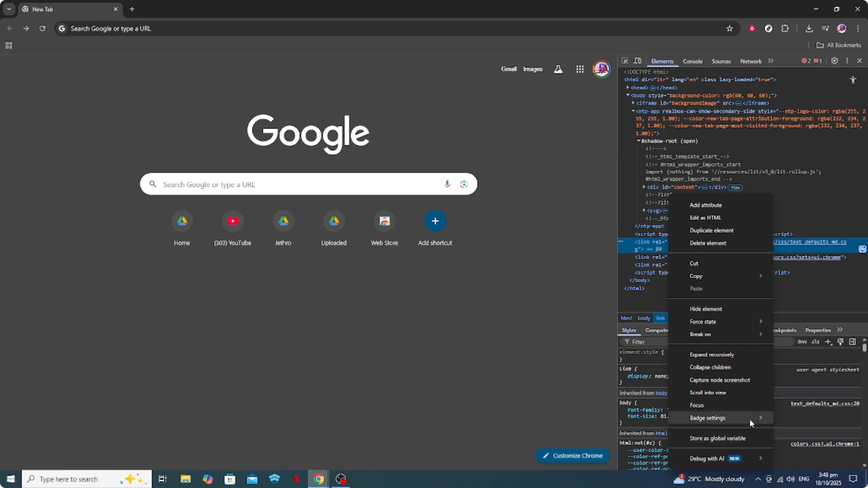Open the Copy submenu in context menu
Viewport: 868px width, 488px height.
[721, 276]
